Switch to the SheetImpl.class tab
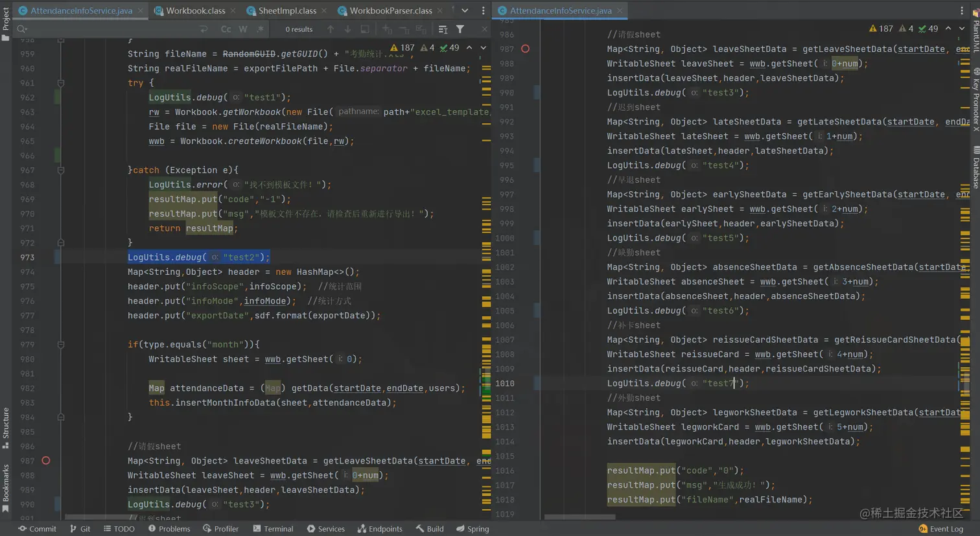 (x=286, y=10)
